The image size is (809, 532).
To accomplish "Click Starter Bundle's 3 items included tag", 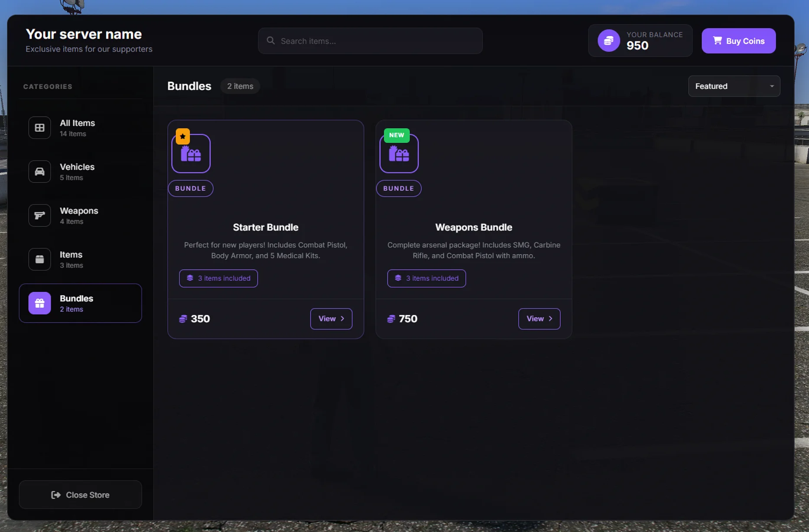I will (x=218, y=278).
